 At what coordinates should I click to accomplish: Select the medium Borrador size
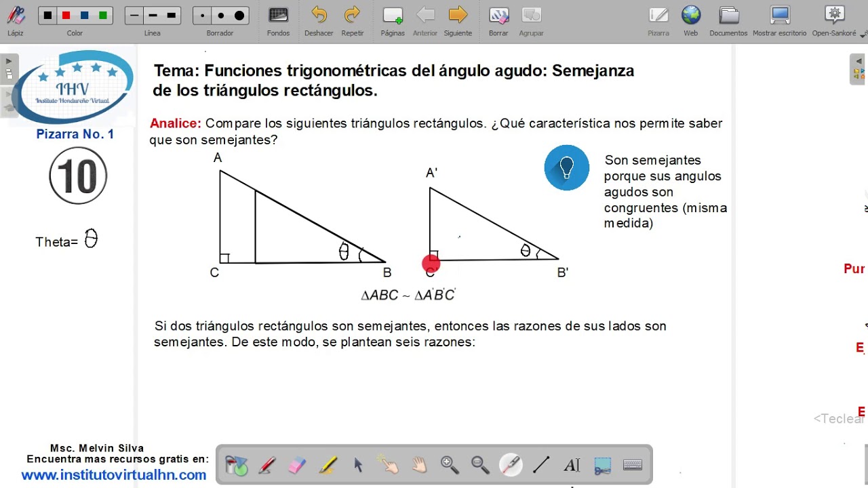click(221, 16)
